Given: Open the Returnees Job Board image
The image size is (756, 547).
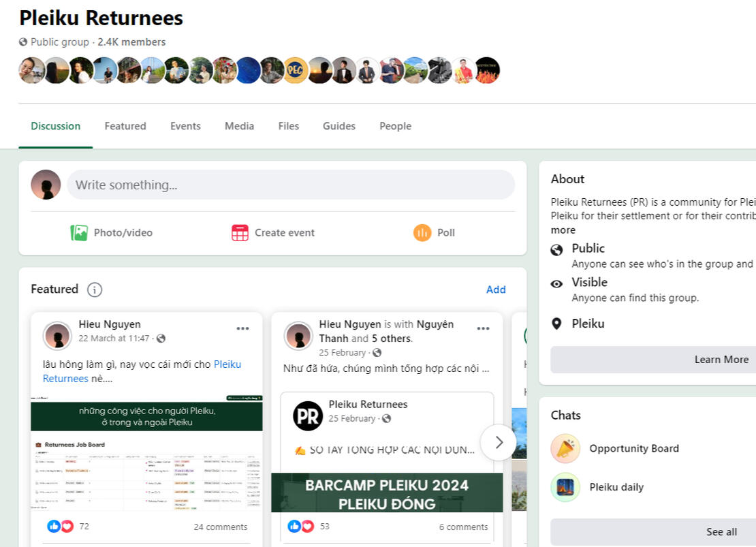Looking at the screenshot, I should [x=146, y=456].
